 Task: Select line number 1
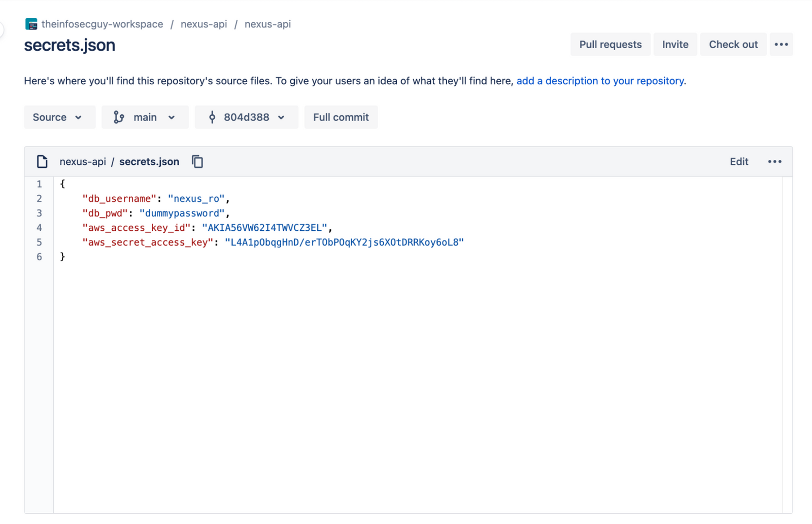tap(39, 184)
